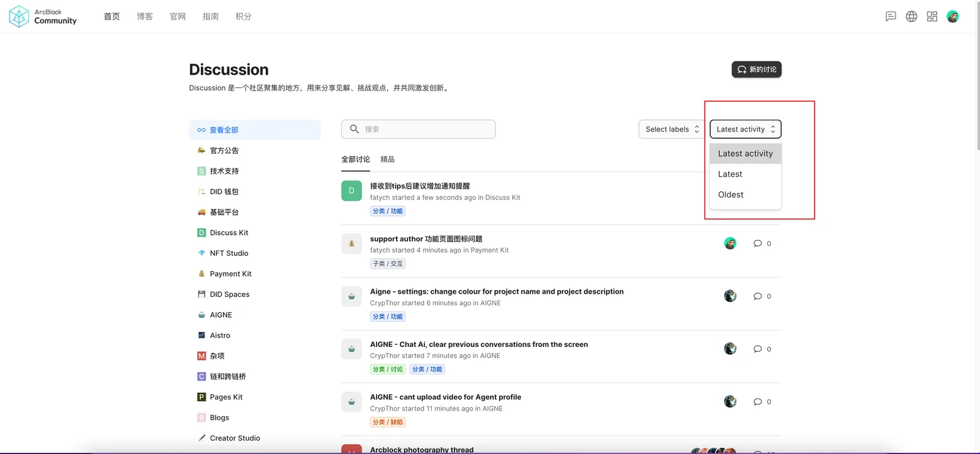The image size is (980, 454).
Task: Collapse the Latest activity sort dropdown
Action: [745, 129]
